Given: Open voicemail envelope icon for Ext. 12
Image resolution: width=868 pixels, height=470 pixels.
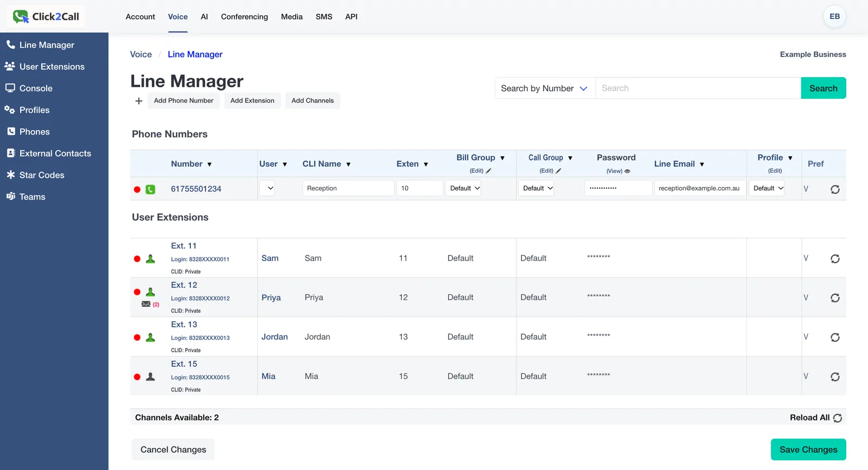Looking at the screenshot, I should pyautogui.click(x=146, y=304).
